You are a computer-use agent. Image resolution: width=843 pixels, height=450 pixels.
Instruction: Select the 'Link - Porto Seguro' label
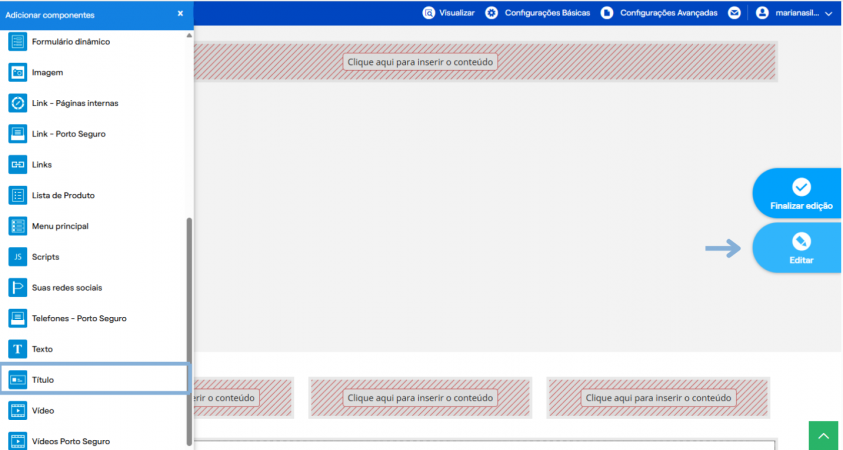69,134
